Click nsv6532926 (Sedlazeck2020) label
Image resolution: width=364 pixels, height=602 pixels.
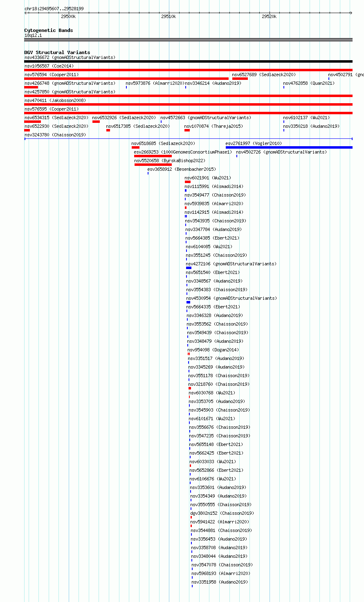click(x=124, y=118)
